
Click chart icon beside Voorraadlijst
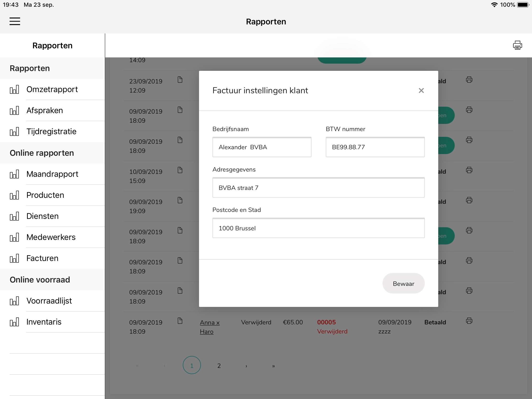14,301
